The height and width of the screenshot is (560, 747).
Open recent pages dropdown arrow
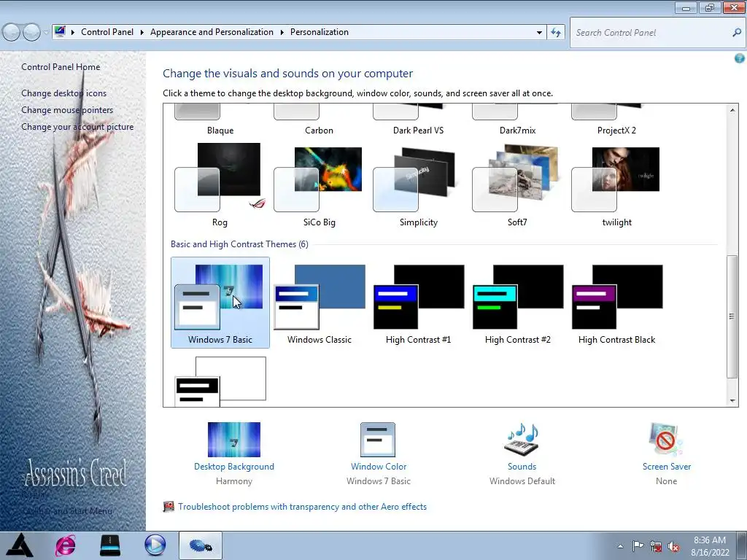coord(46,32)
